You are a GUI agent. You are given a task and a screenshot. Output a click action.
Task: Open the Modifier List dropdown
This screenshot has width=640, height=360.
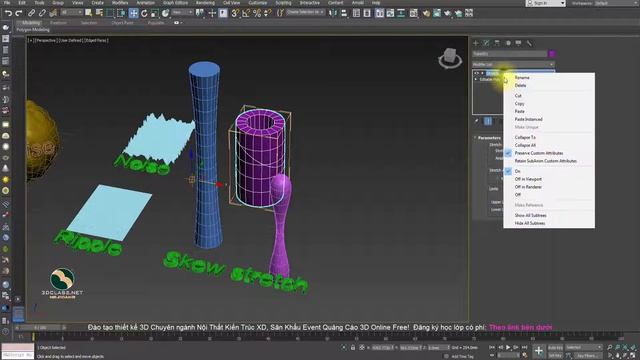point(513,64)
